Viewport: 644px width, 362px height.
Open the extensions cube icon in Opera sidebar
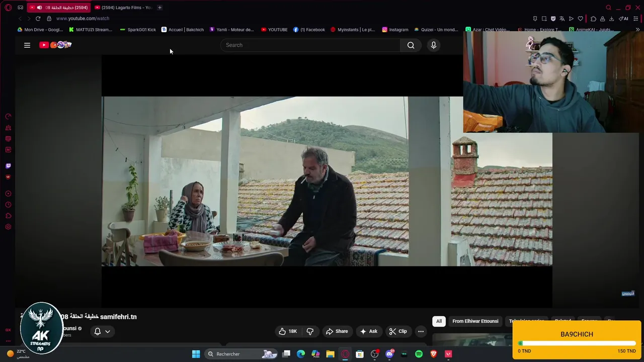point(8,216)
